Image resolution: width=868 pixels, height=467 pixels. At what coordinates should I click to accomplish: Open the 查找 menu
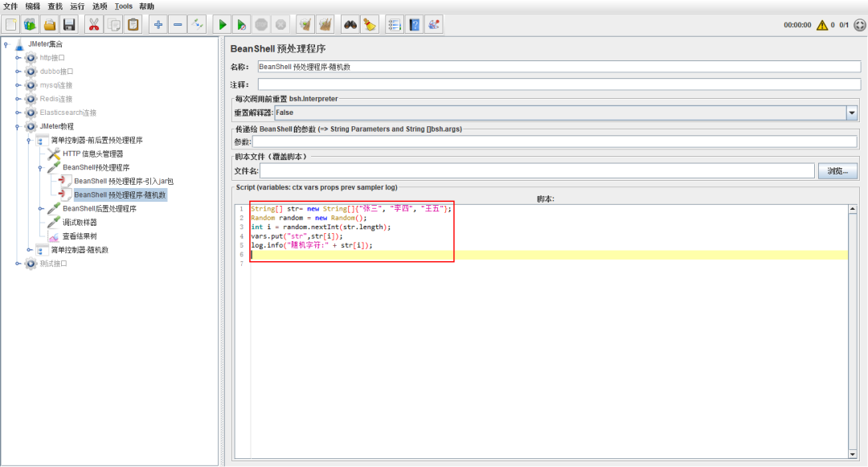(55, 6)
